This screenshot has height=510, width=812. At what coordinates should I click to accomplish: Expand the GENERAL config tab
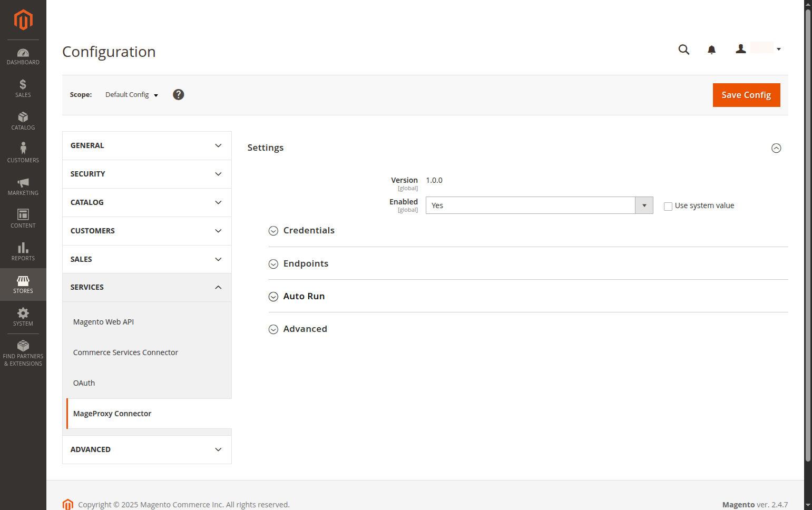click(x=147, y=145)
